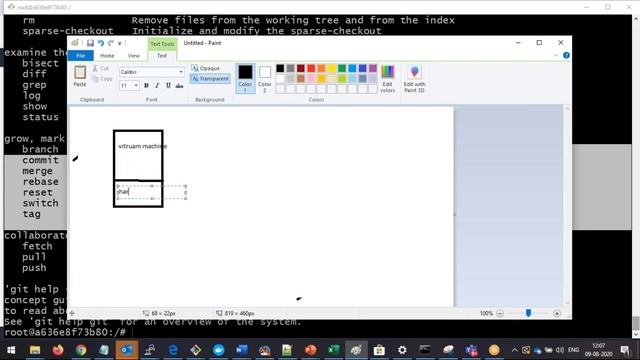This screenshot has width=640, height=360.
Task: Select the Text ribbon tab
Action: point(162,56)
